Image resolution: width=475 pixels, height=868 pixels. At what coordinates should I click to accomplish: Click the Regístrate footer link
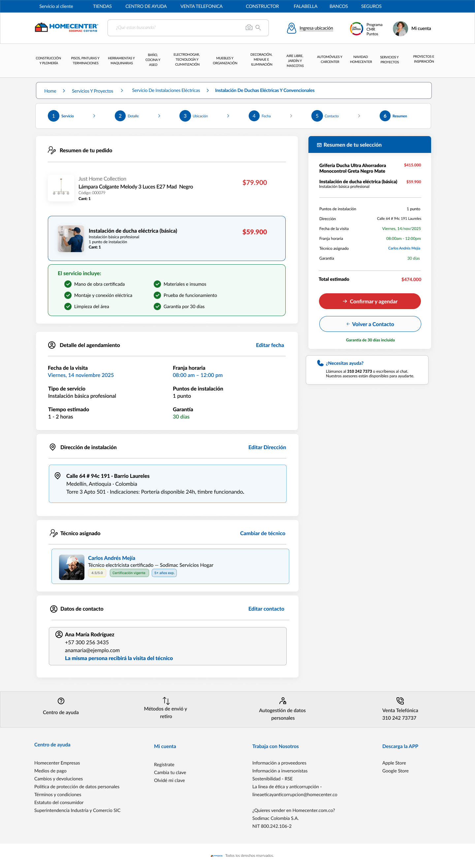(x=164, y=765)
